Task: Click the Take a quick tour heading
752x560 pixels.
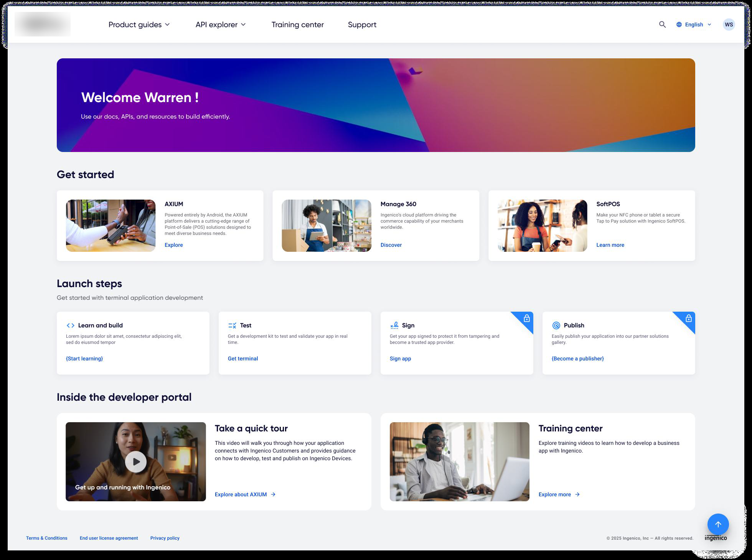Action: tap(251, 428)
